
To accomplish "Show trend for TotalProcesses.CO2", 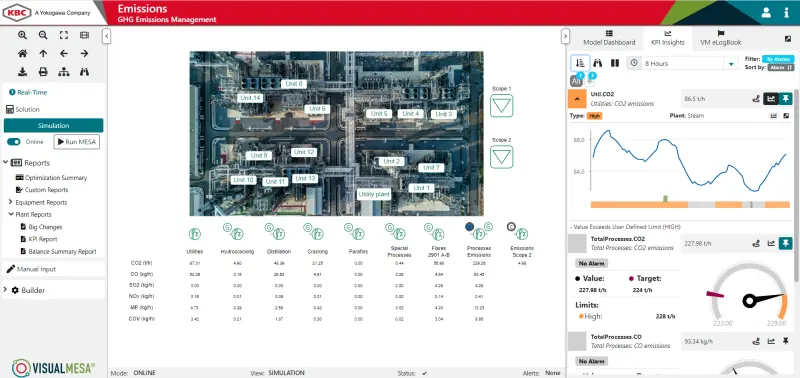I will coord(771,244).
